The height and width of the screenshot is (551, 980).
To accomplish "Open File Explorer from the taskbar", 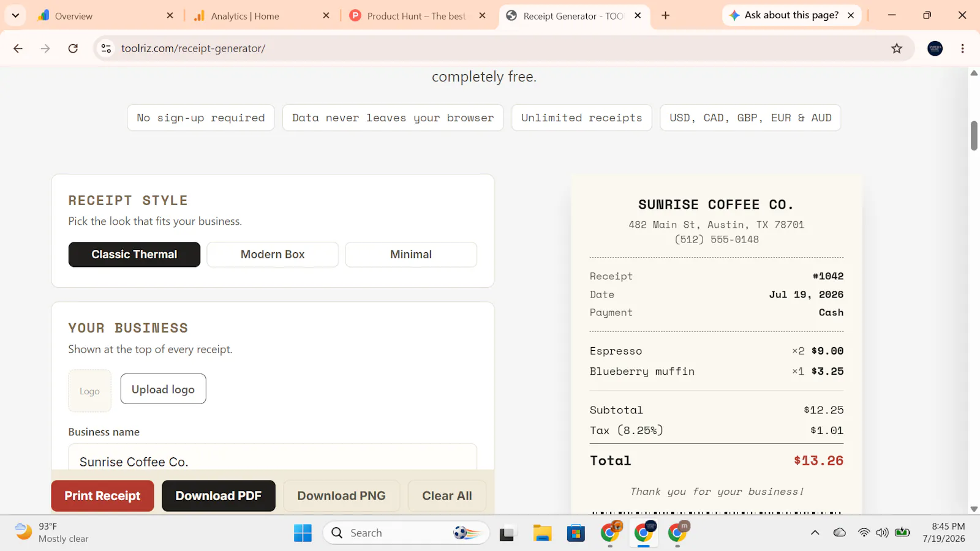I will [x=542, y=533].
